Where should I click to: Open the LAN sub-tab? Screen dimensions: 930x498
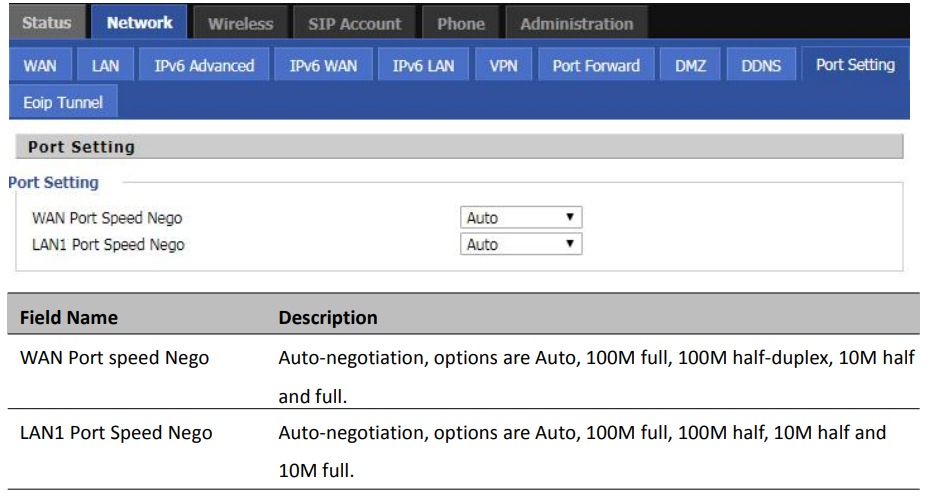pyautogui.click(x=105, y=65)
